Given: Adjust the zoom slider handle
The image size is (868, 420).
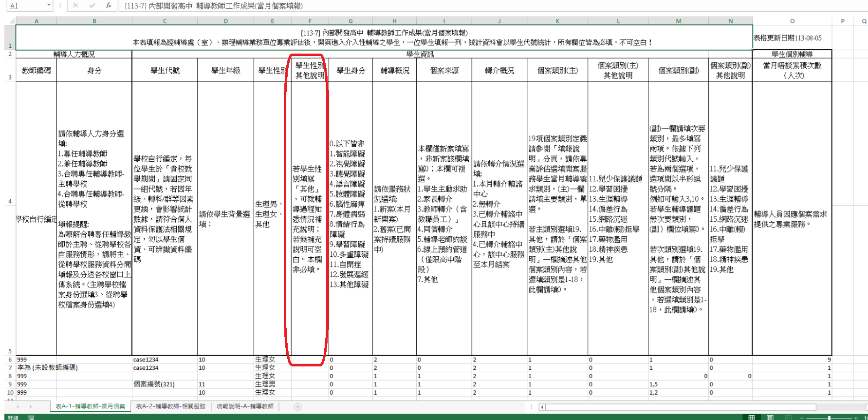Looking at the screenshot, I should [829, 418].
